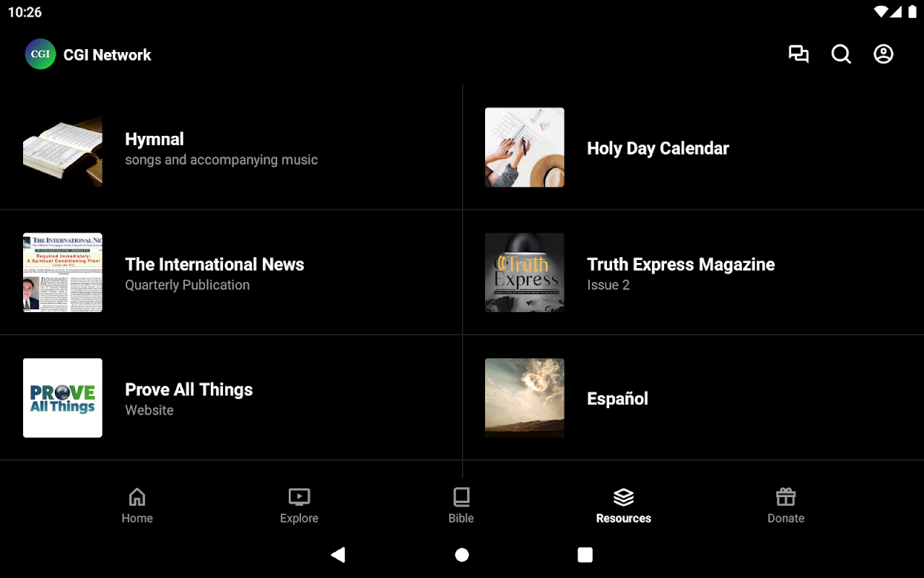The height and width of the screenshot is (578, 924).
Task: Tap 'Website' subtitle text
Action: pyautogui.click(x=149, y=410)
